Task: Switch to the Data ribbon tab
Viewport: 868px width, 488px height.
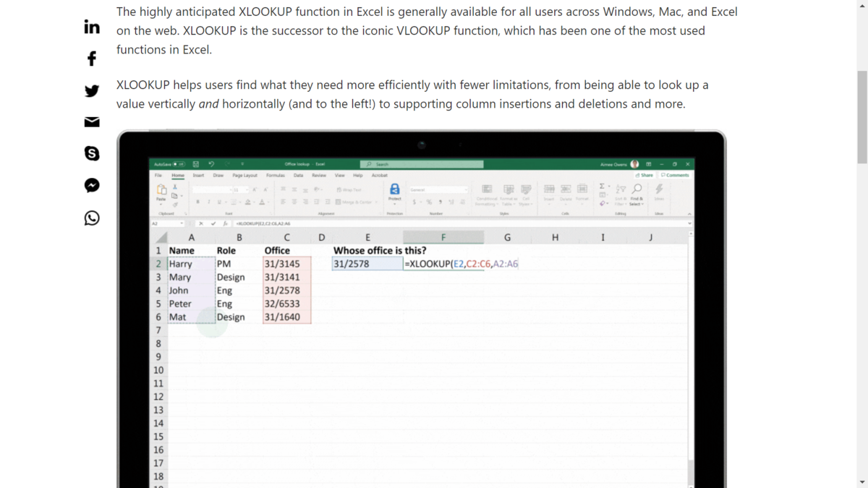Action: pos(298,175)
